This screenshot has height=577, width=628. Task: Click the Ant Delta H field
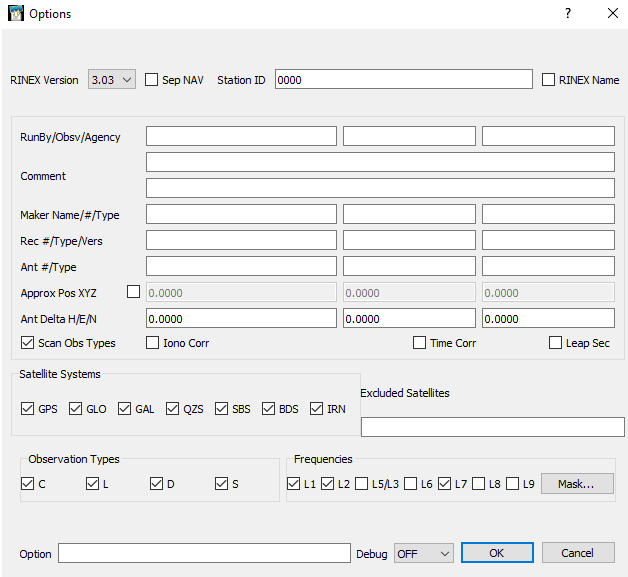tap(241, 318)
